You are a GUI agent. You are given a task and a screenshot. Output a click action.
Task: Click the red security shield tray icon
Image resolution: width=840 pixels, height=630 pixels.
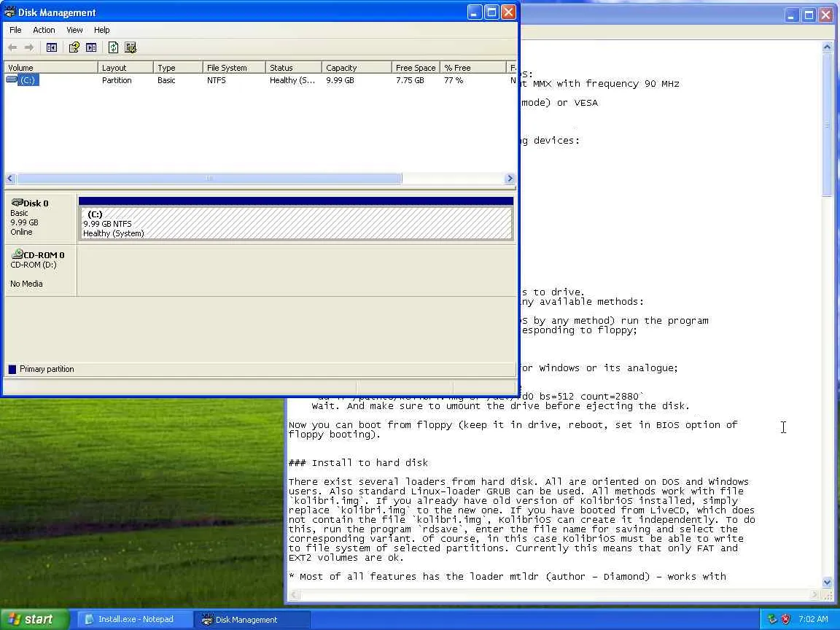pos(786,619)
